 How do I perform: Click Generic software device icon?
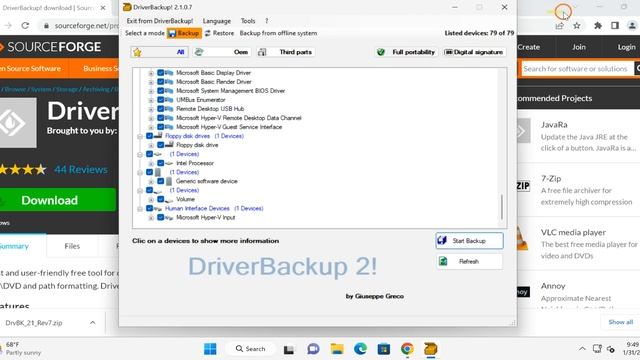click(x=169, y=181)
